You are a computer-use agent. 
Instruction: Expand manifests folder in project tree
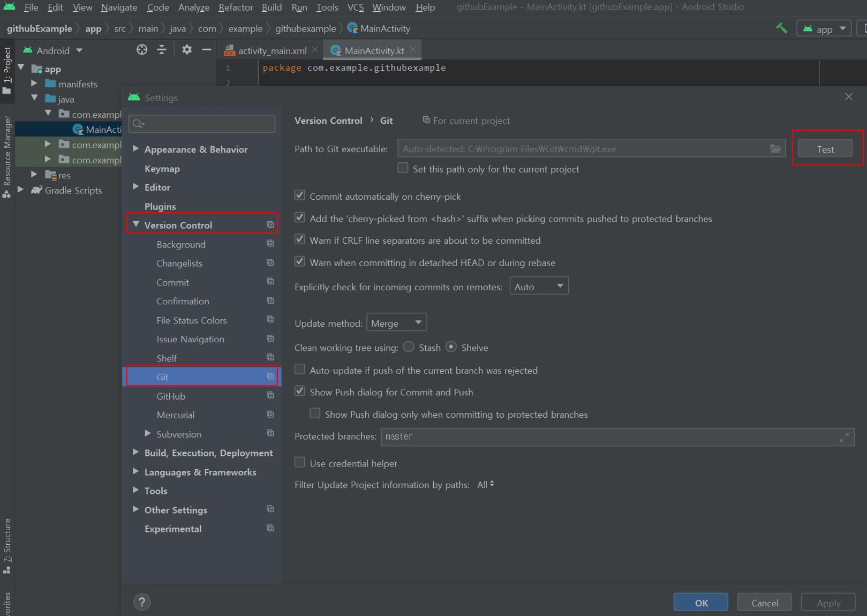[x=34, y=84]
